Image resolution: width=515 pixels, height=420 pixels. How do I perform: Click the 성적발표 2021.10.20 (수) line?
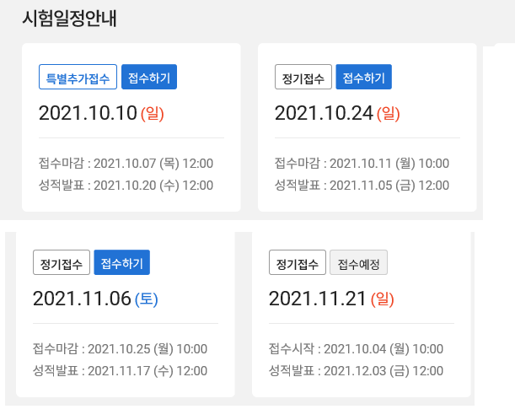pos(126,186)
